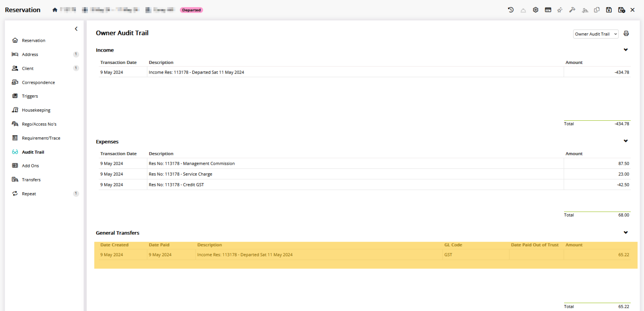Screen dimensions: 644x311
Task: Collapse the Expenses section chevron
Action: (626, 141)
